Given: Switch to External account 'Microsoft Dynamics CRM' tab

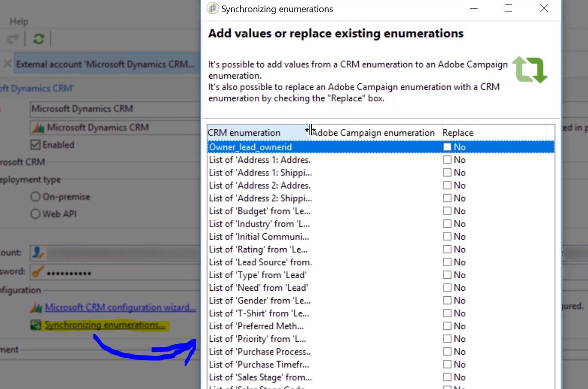Looking at the screenshot, I should [105, 64].
